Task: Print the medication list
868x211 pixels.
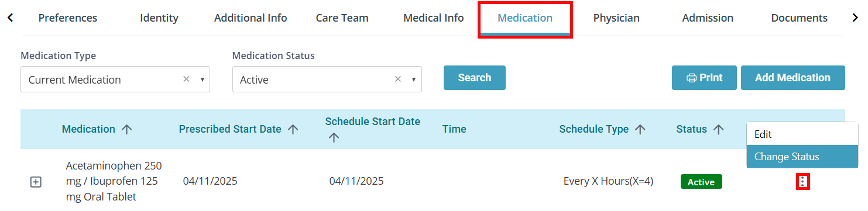Action: tap(704, 78)
